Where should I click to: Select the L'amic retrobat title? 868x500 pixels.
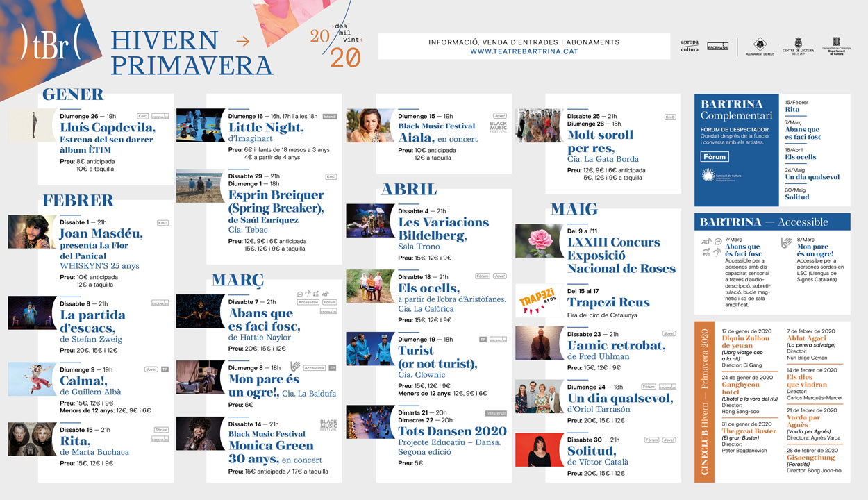pyautogui.click(x=617, y=345)
